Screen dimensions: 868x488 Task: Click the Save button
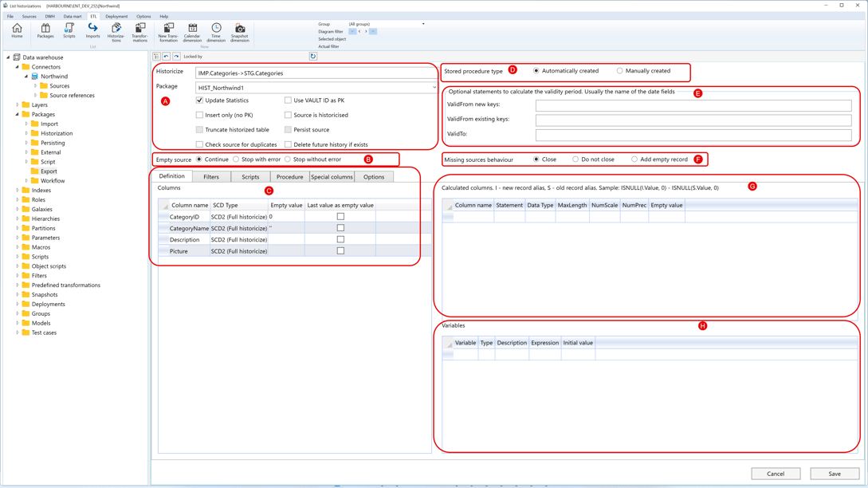click(835, 474)
